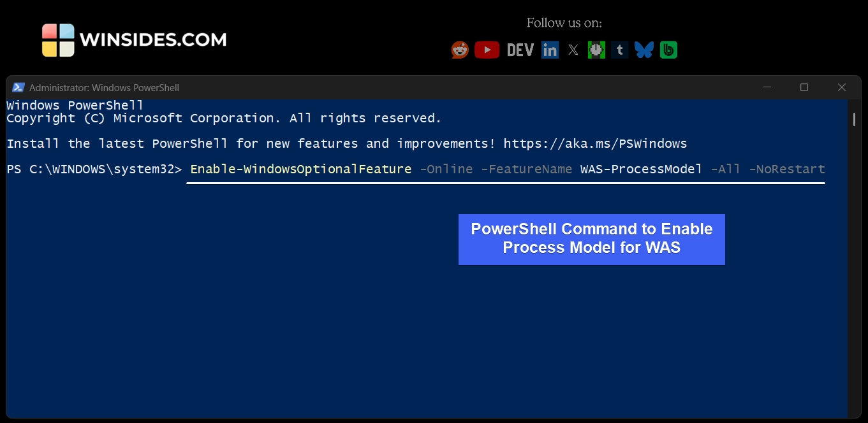Open the YouTube channel icon

coord(487,49)
